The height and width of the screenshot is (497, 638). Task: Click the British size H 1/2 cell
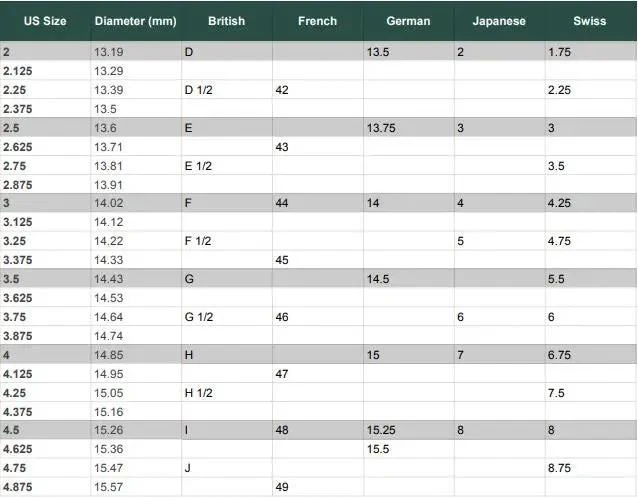(227, 393)
